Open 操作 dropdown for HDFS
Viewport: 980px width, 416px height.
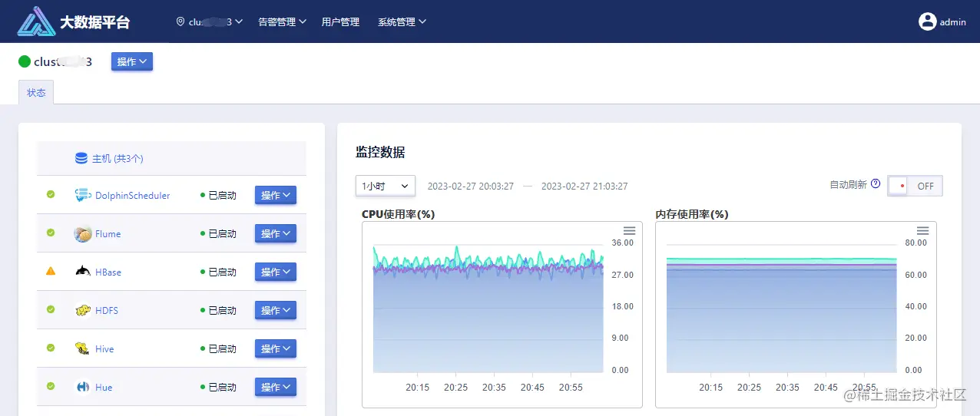click(276, 310)
